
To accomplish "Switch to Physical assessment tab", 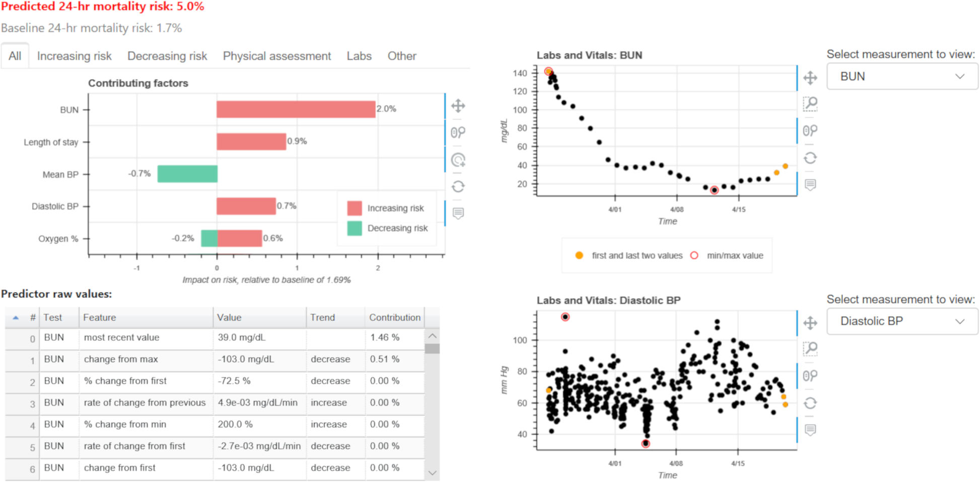I will pyautogui.click(x=277, y=56).
